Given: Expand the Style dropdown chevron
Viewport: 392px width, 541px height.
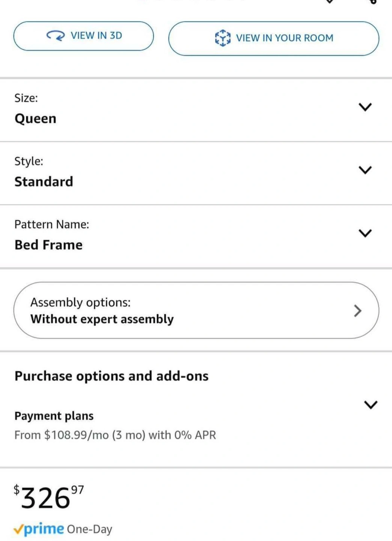Looking at the screenshot, I should 365,170.
